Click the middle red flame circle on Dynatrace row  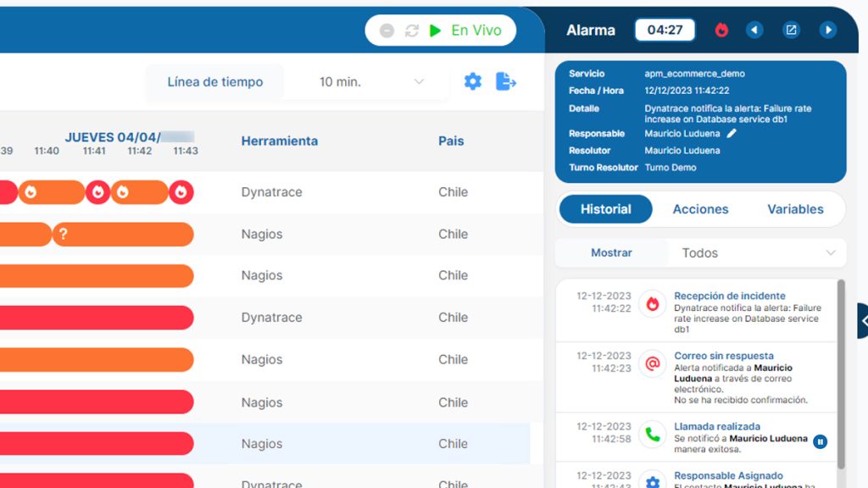click(98, 192)
